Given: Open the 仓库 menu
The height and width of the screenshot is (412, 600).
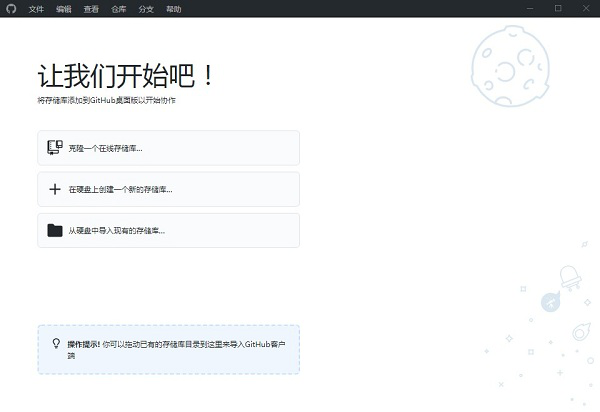Looking at the screenshot, I should coord(119,9).
